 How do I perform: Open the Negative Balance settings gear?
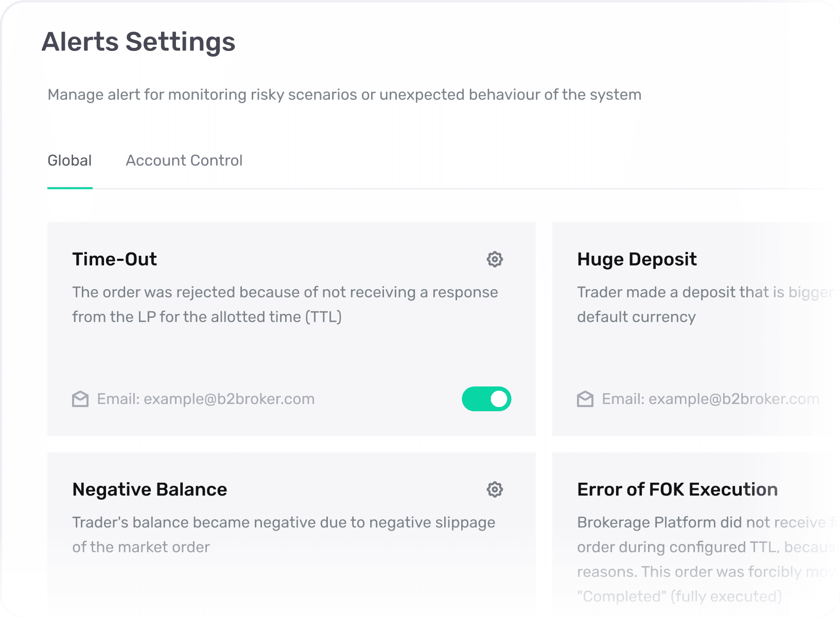tap(495, 489)
